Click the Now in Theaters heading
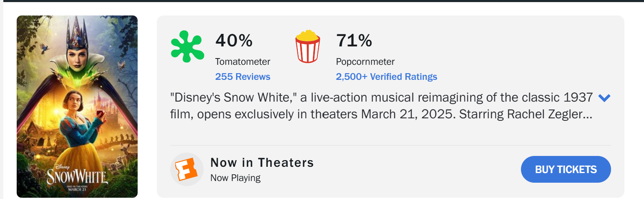This screenshot has width=644, height=199. coord(262,162)
